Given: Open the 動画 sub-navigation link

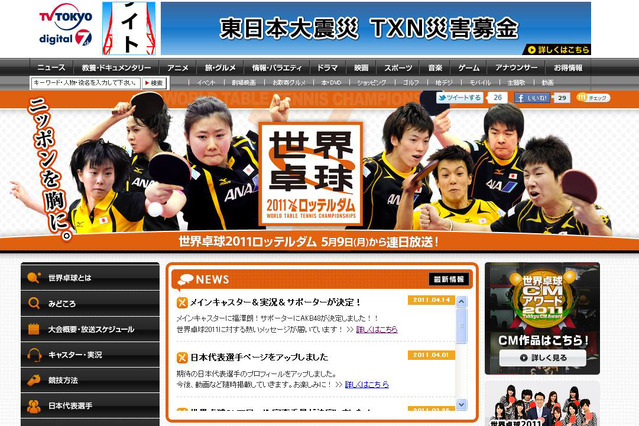Looking at the screenshot, I should 547,83.
